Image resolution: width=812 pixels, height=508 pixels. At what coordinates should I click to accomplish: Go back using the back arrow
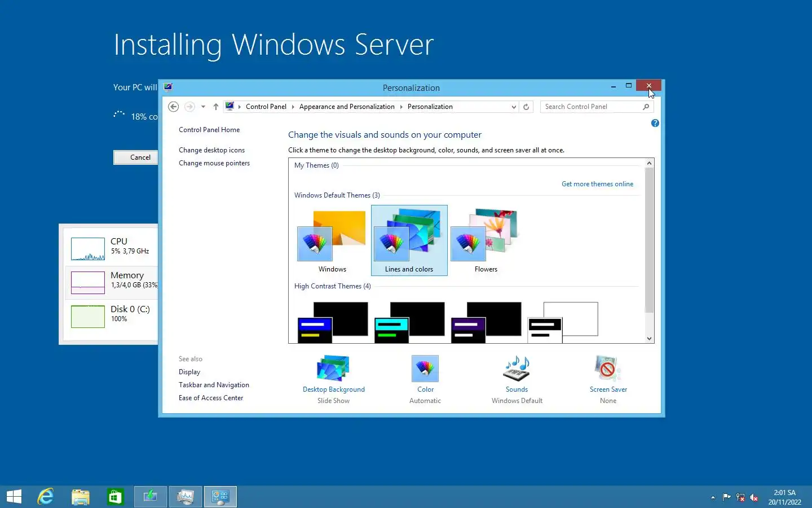(x=174, y=107)
